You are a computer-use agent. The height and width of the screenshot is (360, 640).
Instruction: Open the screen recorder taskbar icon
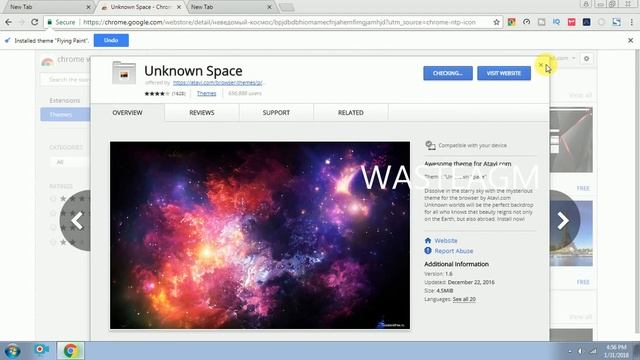click(41, 350)
